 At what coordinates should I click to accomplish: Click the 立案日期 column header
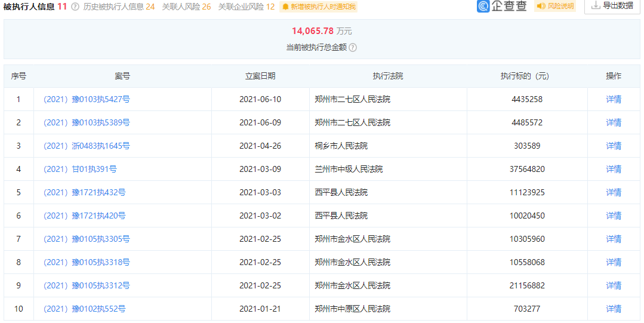click(260, 76)
